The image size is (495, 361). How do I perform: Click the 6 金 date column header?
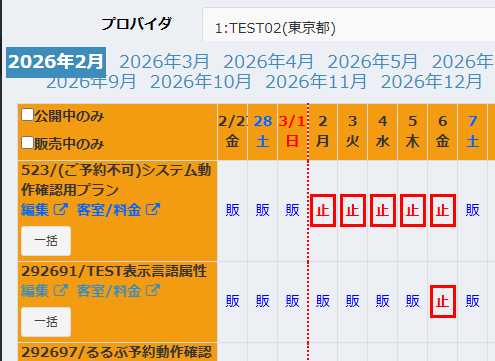point(443,132)
